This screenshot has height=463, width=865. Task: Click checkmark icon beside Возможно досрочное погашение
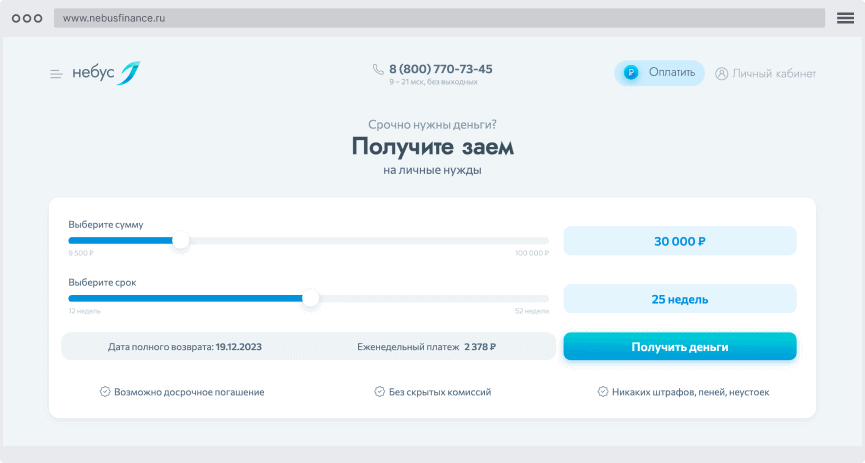tap(105, 392)
